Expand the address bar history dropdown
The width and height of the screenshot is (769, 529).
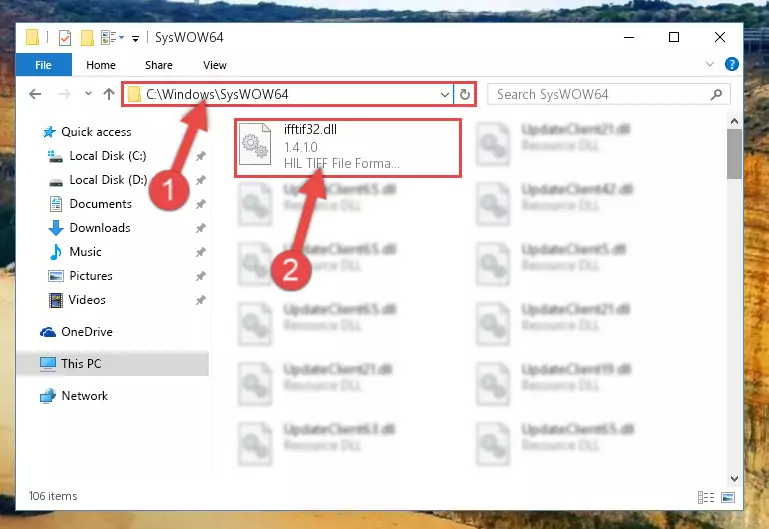tap(445, 94)
